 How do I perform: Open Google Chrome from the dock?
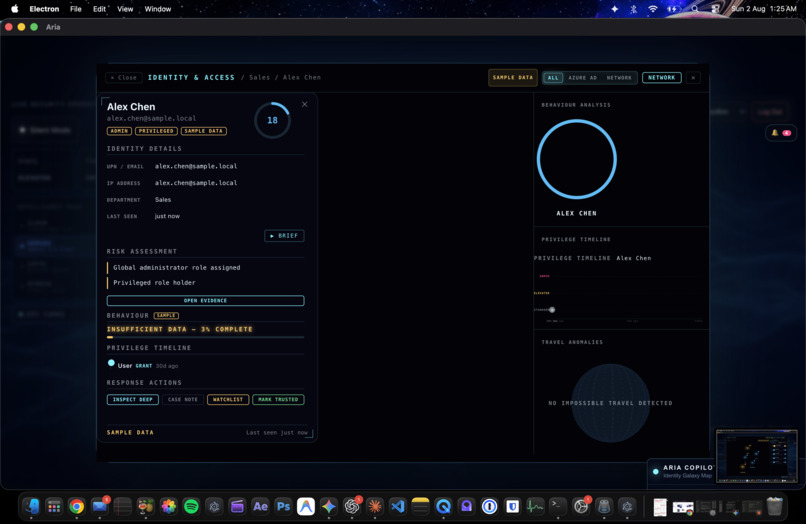pos(77,507)
